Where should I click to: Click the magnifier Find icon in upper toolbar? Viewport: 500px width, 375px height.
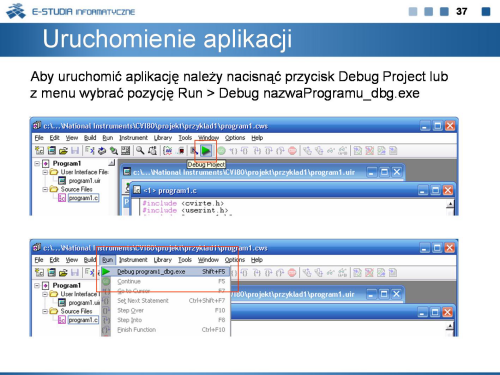(x=140, y=151)
